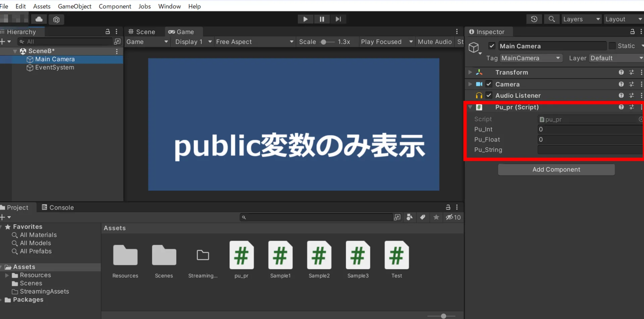Toggle the Static checkbox
Screen dimensions: 644x319
[612, 46]
